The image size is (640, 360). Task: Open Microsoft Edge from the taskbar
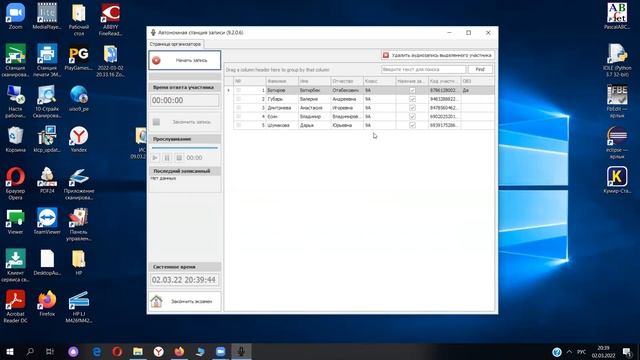pyautogui.click(x=97, y=351)
